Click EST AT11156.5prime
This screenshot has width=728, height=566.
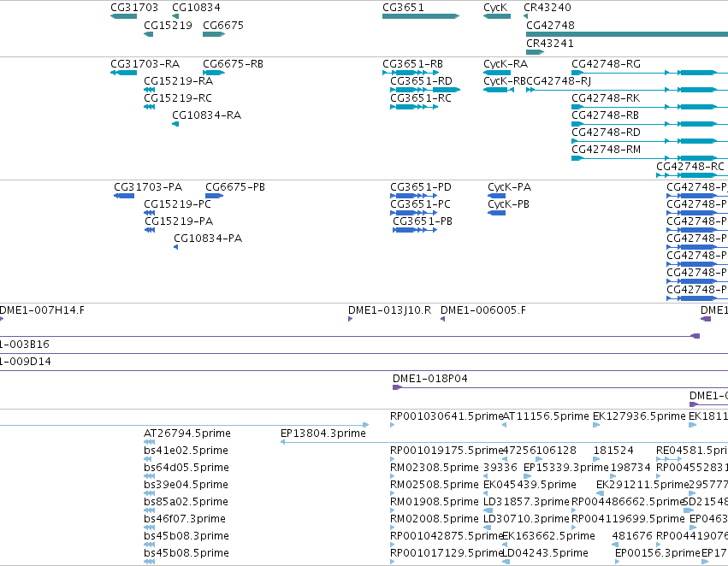click(x=546, y=416)
